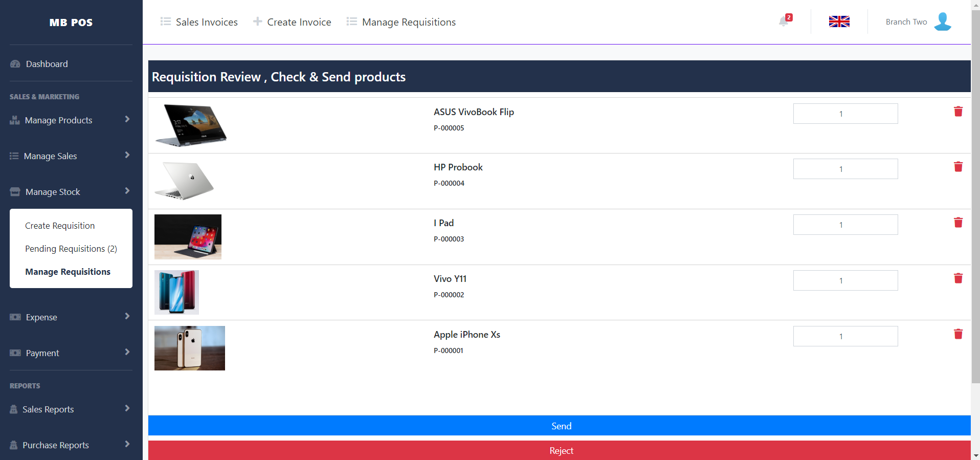Screen dimensions: 980x460
Task: Click trash icon for HP Probook
Action: [958, 167]
